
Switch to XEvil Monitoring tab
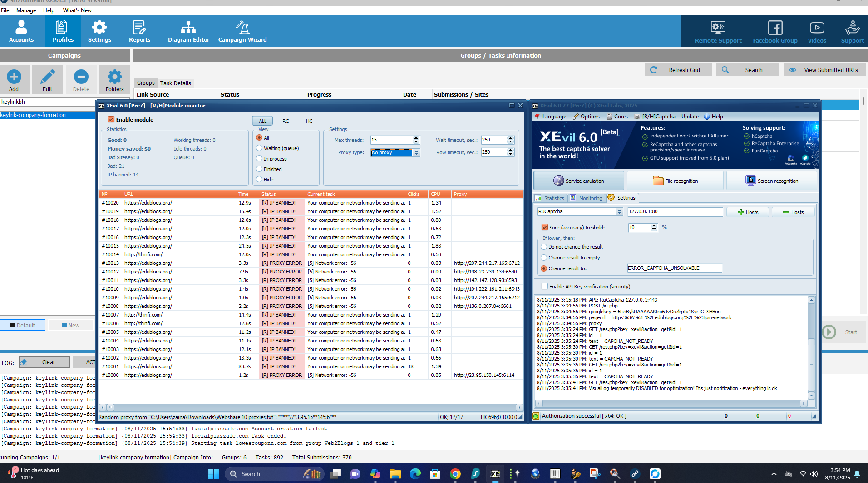click(x=587, y=198)
